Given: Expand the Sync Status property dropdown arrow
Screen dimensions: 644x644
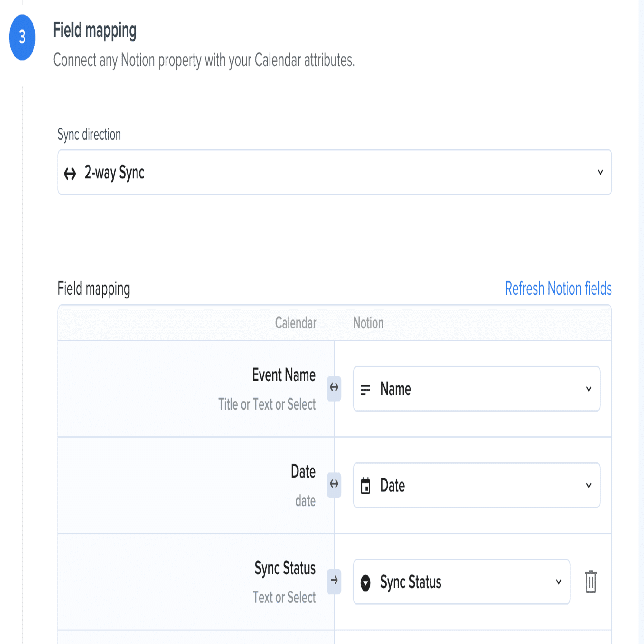Looking at the screenshot, I should (559, 582).
